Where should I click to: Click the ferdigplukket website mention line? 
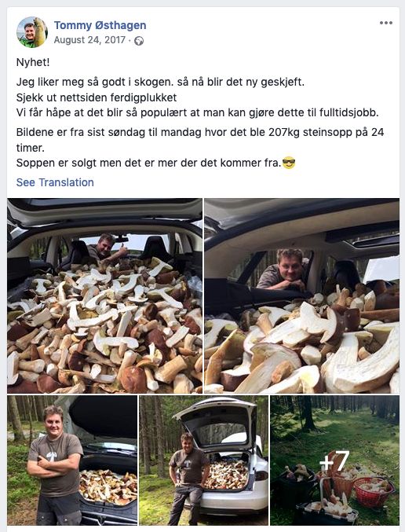[97, 97]
